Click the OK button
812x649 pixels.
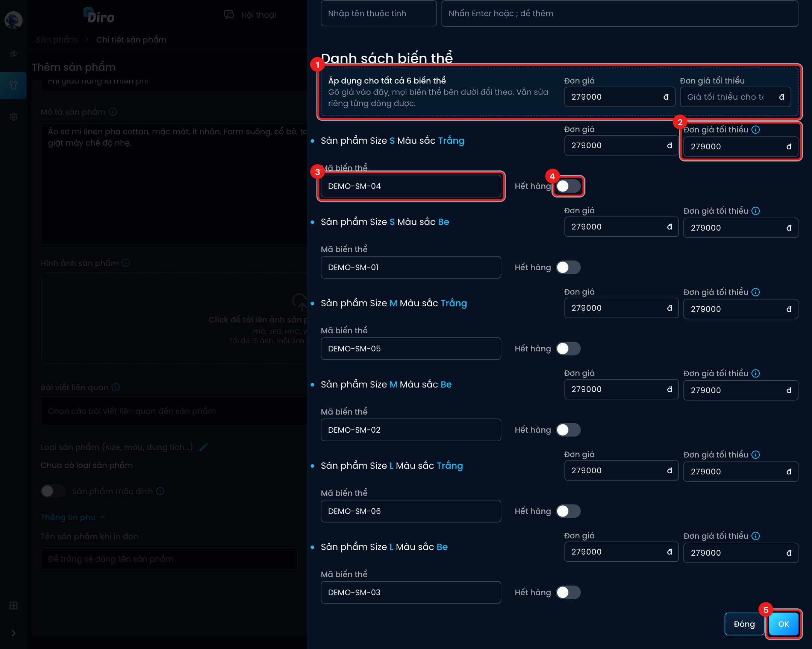click(x=783, y=624)
